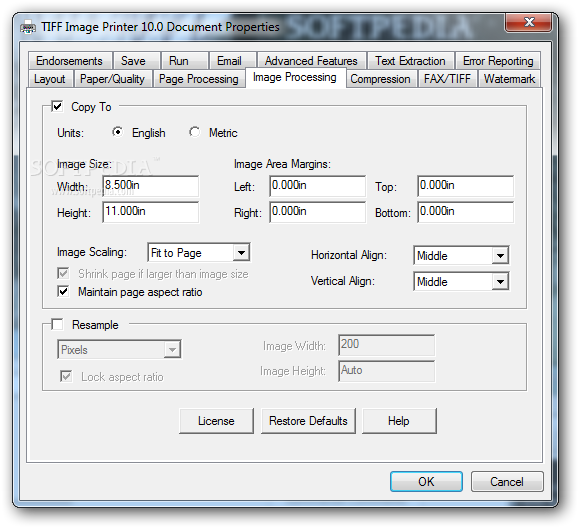
Task: Click the image Width input field
Action: [151, 186]
